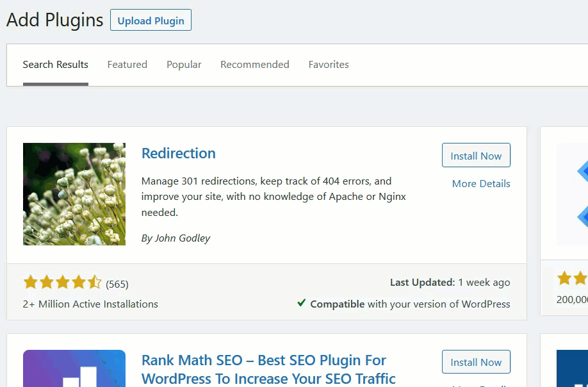Click the Redirection plugin description text
This screenshot has height=387, width=588.
pyautogui.click(x=274, y=197)
